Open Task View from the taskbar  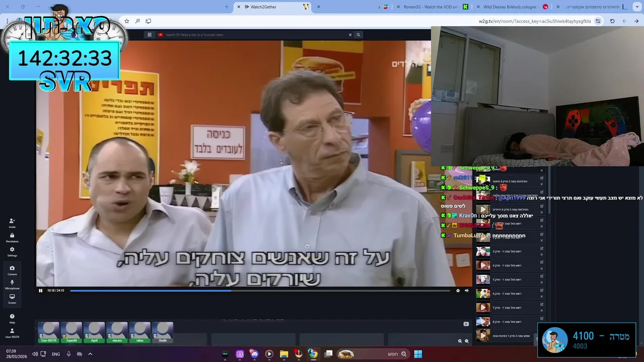pos(329,353)
